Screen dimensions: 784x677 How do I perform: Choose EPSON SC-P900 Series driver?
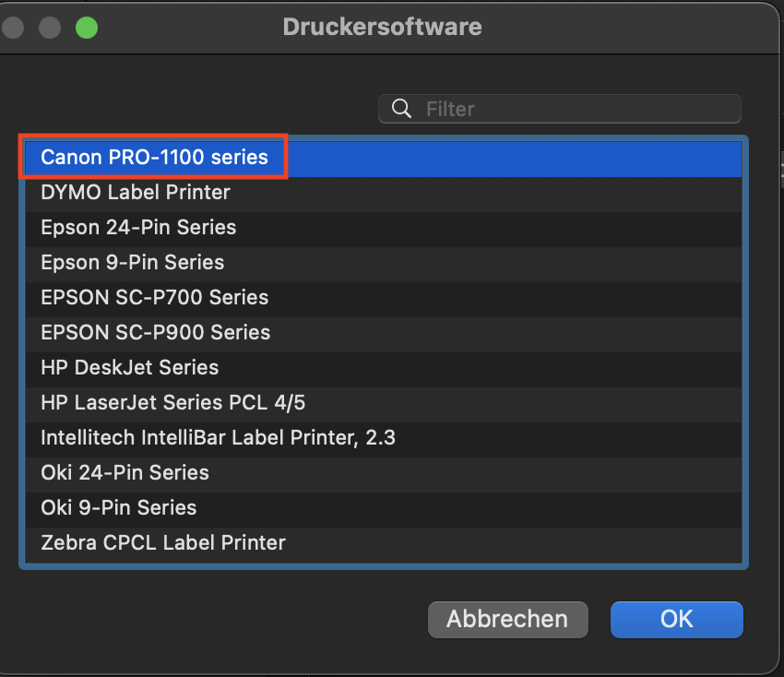[x=156, y=333]
